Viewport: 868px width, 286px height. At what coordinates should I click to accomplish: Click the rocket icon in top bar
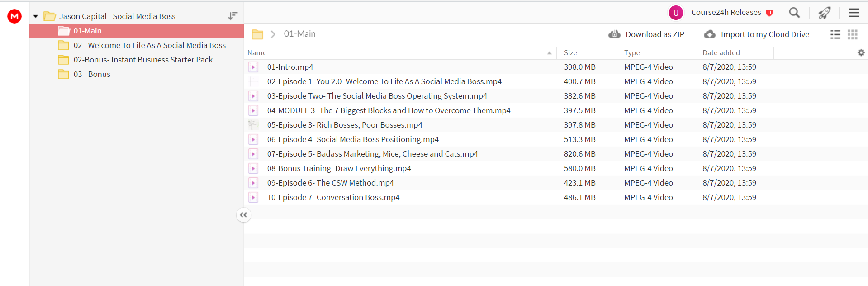tap(825, 13)
